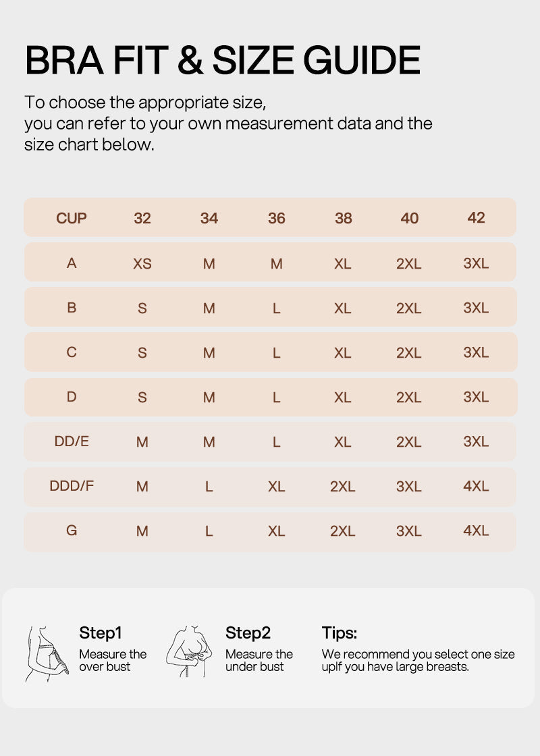
Task: Click 'Measure the over bust' text
Action: [x=113, y=661]
